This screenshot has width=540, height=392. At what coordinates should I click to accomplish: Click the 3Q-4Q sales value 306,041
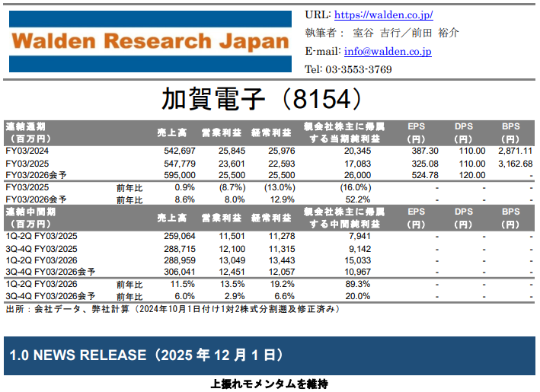pyautogui.click(x=180, y=271)
